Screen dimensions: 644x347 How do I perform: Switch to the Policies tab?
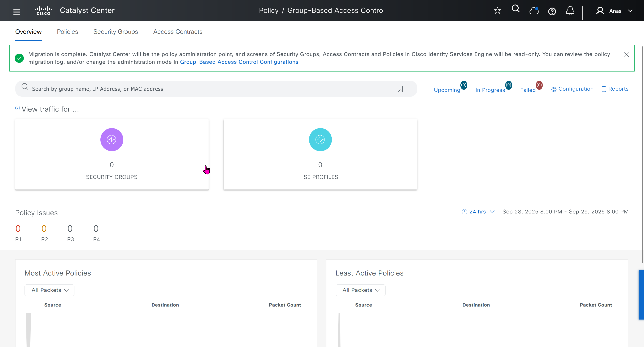(x=68, y=32)
